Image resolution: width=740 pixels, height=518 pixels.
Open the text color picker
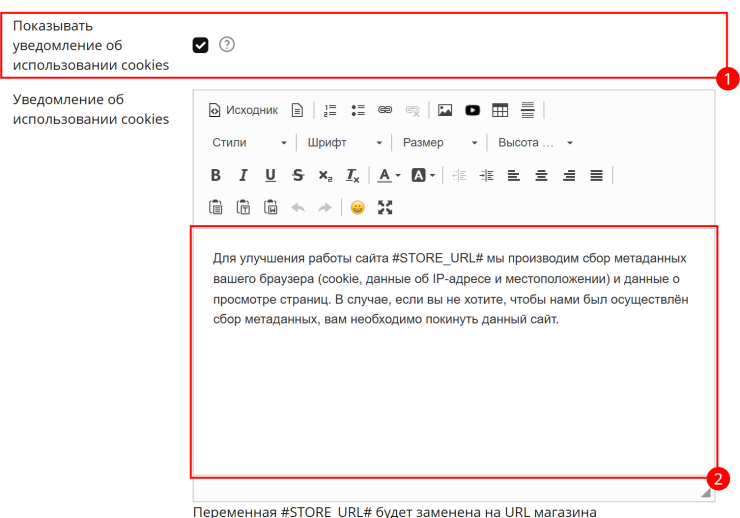389,175
